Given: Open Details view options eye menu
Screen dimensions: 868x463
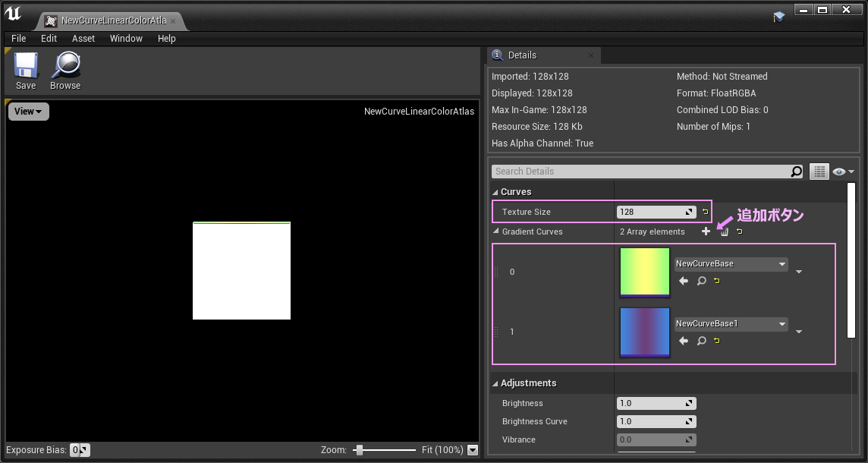Looking at the screenshot, I should tap(843, 172).
